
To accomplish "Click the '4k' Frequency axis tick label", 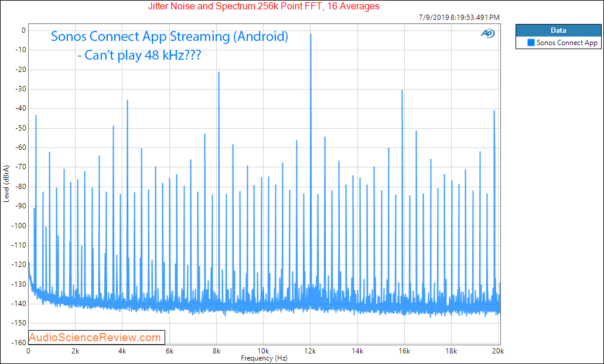I will 122,351.
